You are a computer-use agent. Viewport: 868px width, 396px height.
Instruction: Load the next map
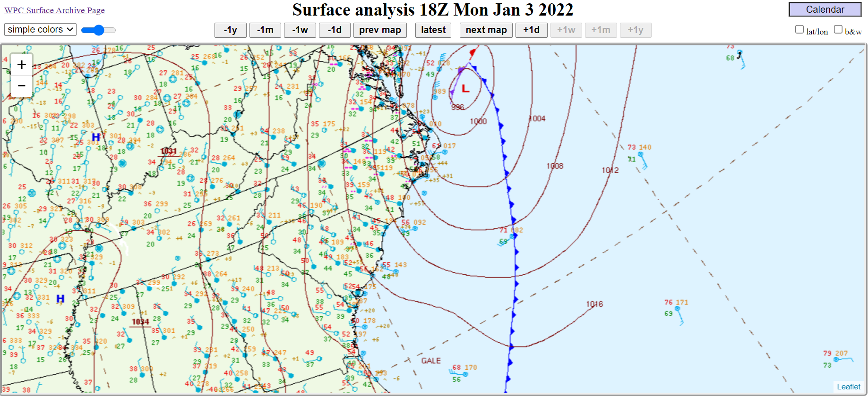486,30
